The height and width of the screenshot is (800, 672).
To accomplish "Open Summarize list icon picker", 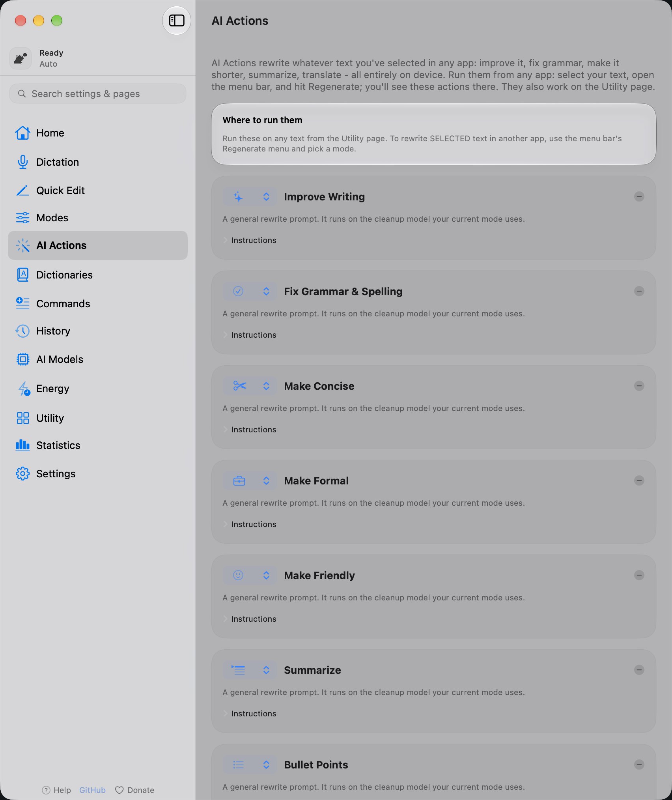I will tap(249, 670).
